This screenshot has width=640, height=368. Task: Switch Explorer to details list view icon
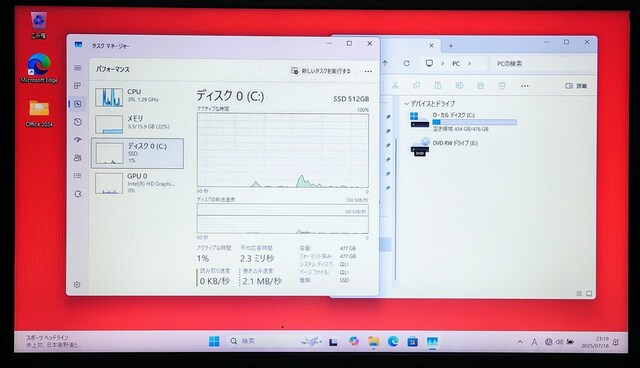click(x=579, y=293)
